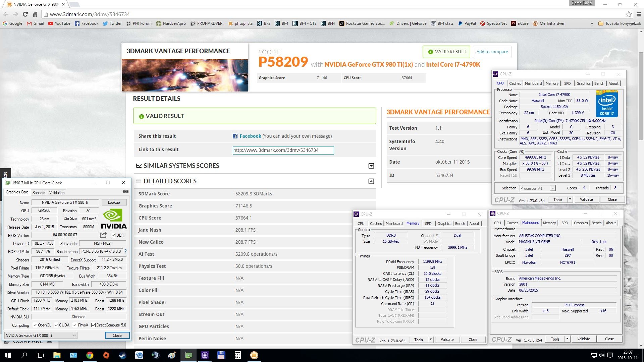644x362 pixels.
Task: Click Add to compare button
Action: coord(492,52)
